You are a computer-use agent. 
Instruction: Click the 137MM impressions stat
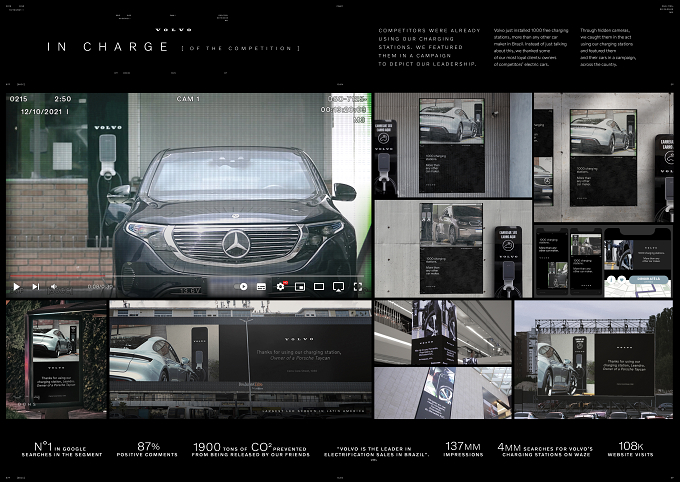coord(463,449)
